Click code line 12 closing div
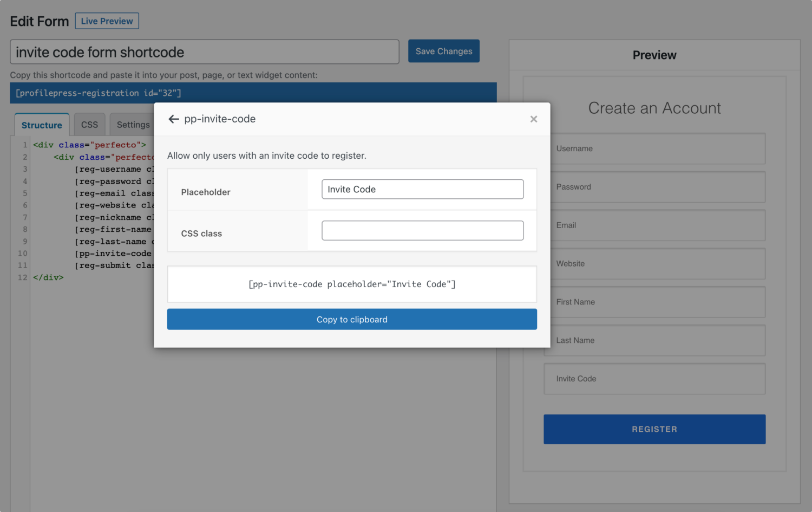Viewport: 812px width, 512px height. [x=48, y=277]
